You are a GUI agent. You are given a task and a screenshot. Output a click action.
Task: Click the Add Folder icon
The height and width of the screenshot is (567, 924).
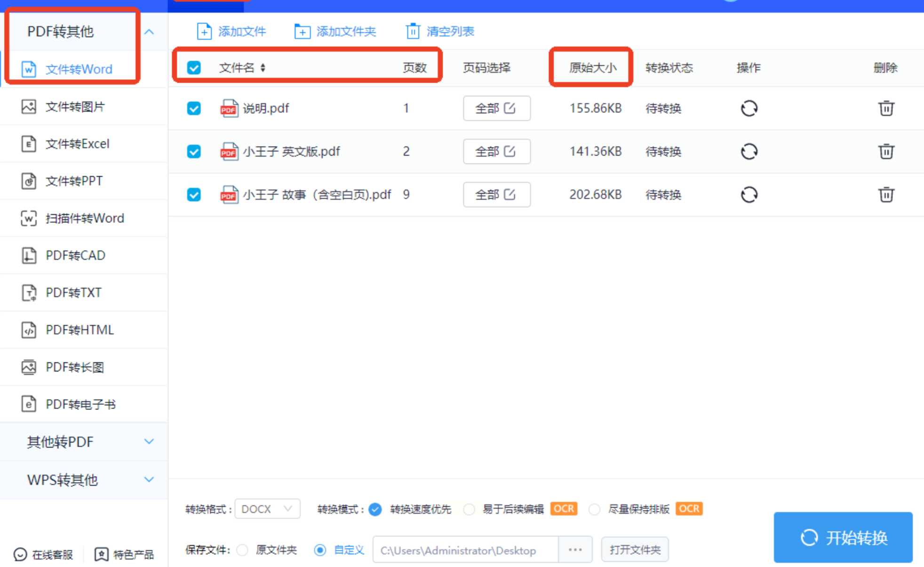(x=302, y=31)
